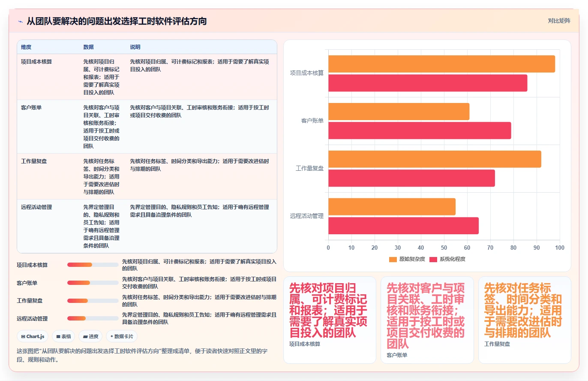Click the 对比矩阵 label in the header
The width and height of the screenshot is (588, 381).
(x=559, y=21)
